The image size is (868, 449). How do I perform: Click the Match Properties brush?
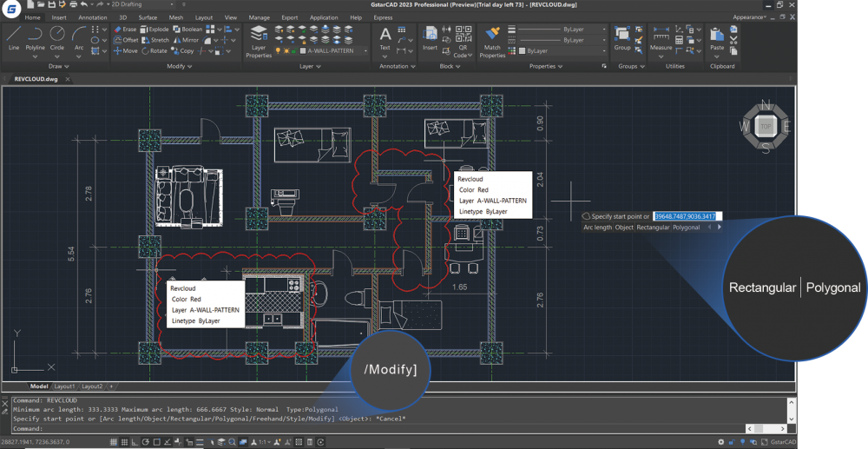coord(492,42)
